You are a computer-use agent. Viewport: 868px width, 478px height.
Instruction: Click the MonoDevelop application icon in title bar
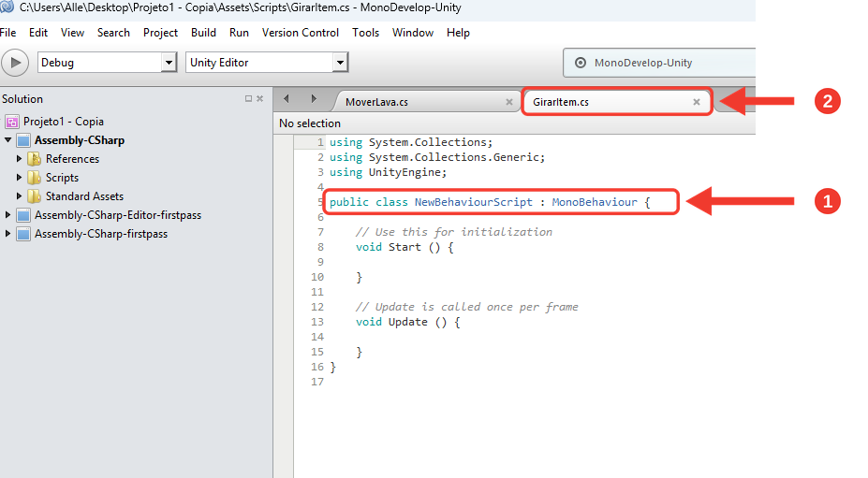click(x=7, y=7)
